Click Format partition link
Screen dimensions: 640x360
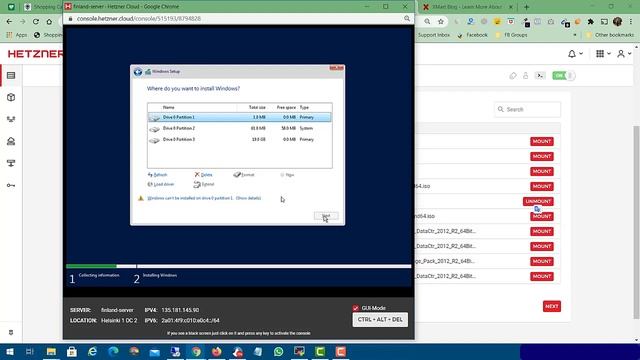click(x=244, y=175)
